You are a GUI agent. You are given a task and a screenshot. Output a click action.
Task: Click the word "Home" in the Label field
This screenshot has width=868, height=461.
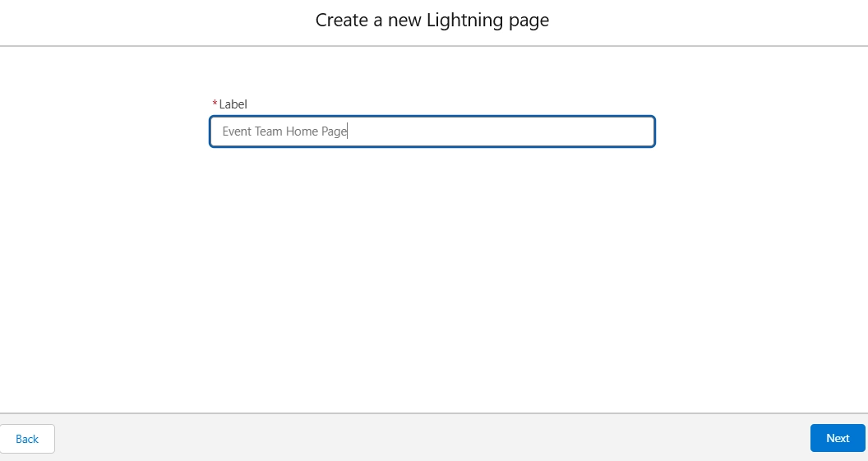click(302, 131)
